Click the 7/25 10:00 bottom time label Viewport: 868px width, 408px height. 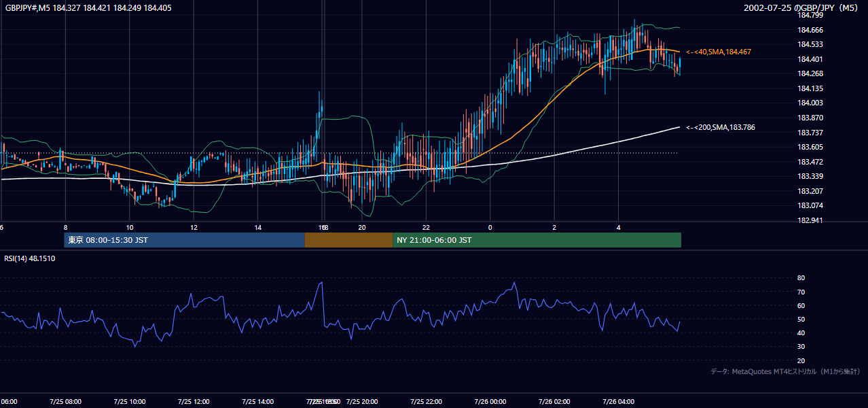point(129,401)
